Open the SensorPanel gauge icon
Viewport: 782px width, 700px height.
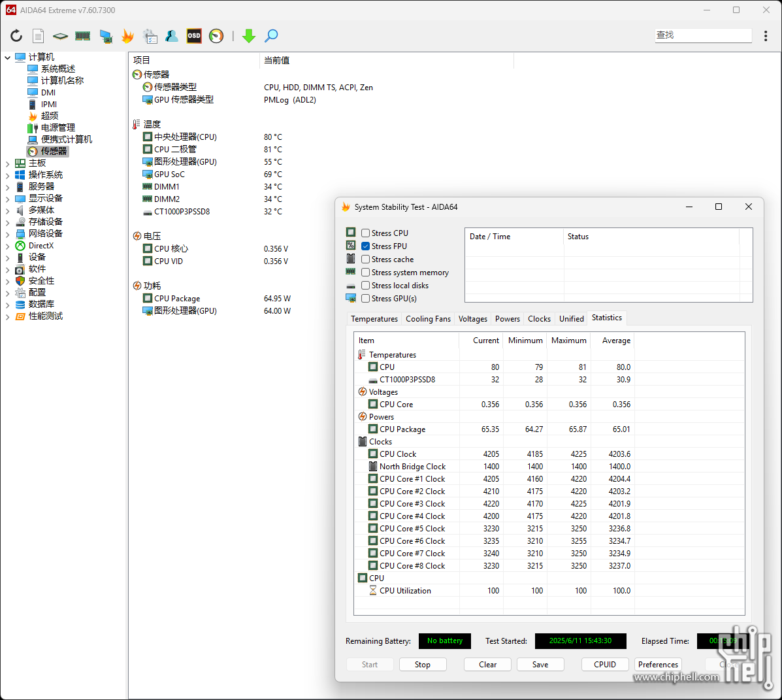coord(216,36)
